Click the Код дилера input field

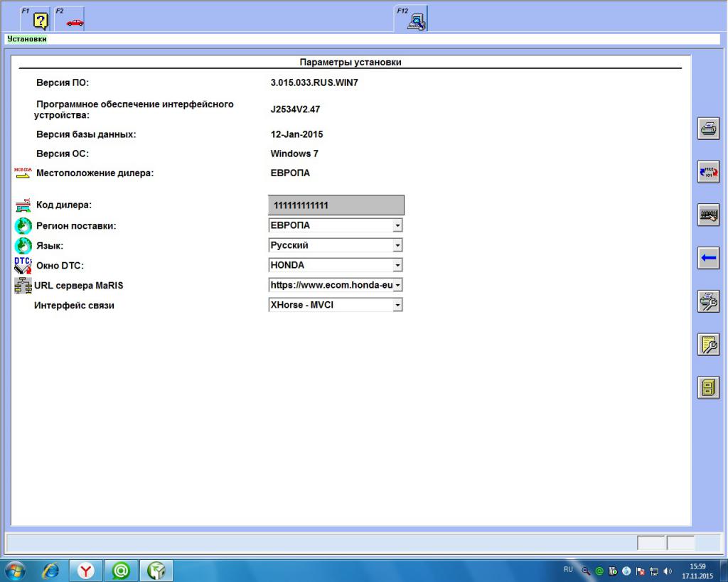[336, 205]
